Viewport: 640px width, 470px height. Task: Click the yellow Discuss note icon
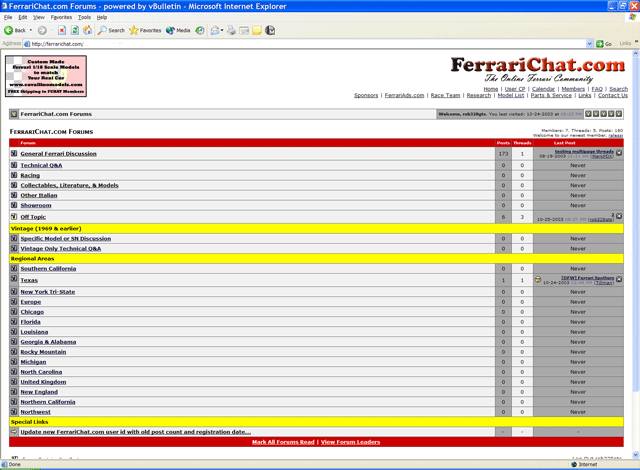coord(257,30)
